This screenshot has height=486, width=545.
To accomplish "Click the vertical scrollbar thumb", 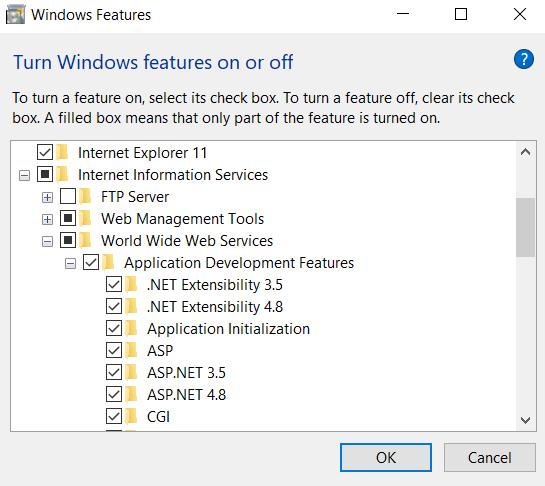I will tap(526, 227).
